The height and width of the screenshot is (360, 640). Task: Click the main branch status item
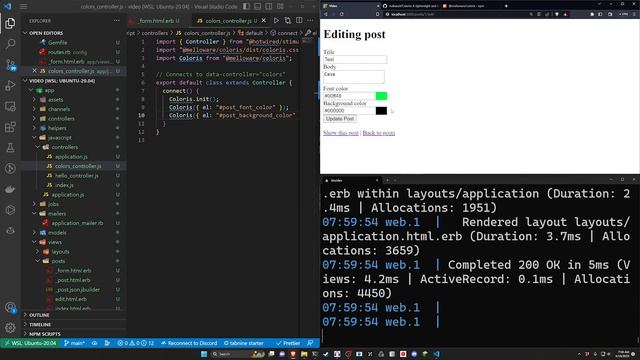(74, 343)
